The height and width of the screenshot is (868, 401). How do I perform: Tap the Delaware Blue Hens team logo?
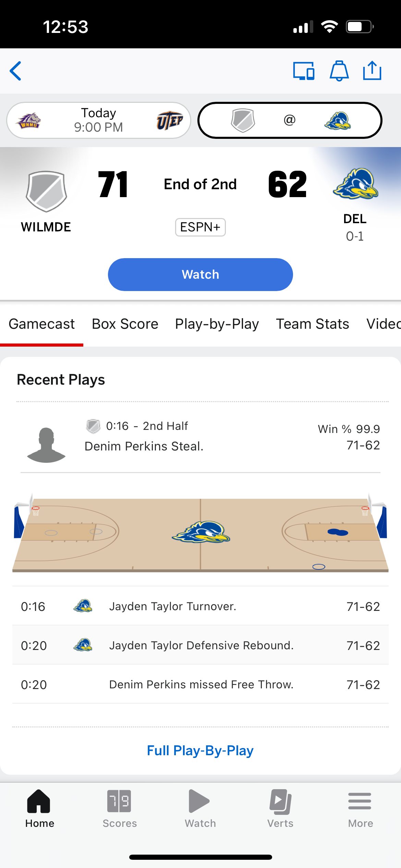pyautogui.click(x=355, y=184)
